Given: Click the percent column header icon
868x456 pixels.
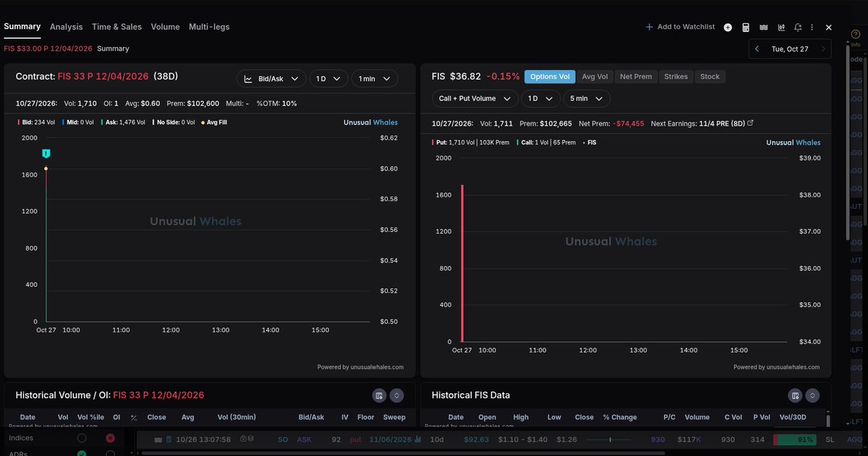Looking at the screenshot, I should 134,417.
